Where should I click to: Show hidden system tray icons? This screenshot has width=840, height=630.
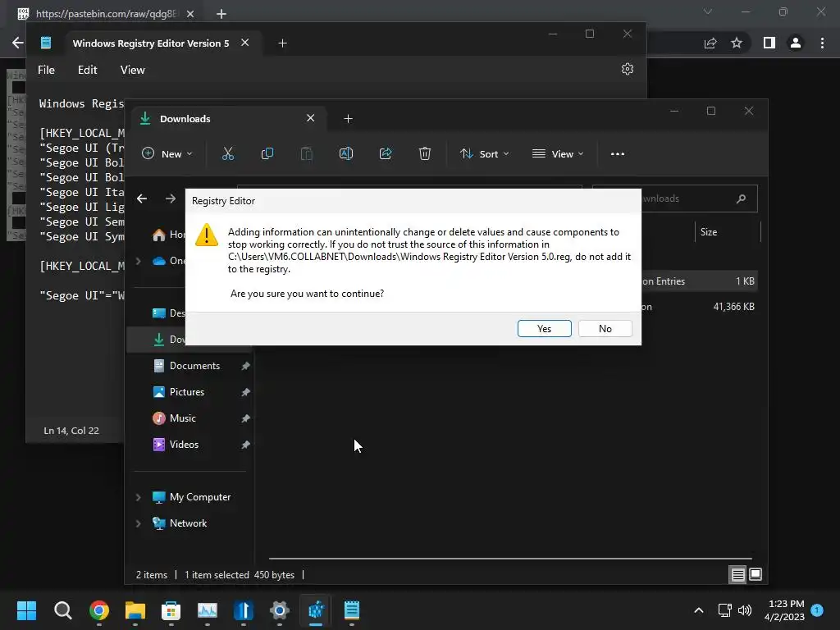699,610
